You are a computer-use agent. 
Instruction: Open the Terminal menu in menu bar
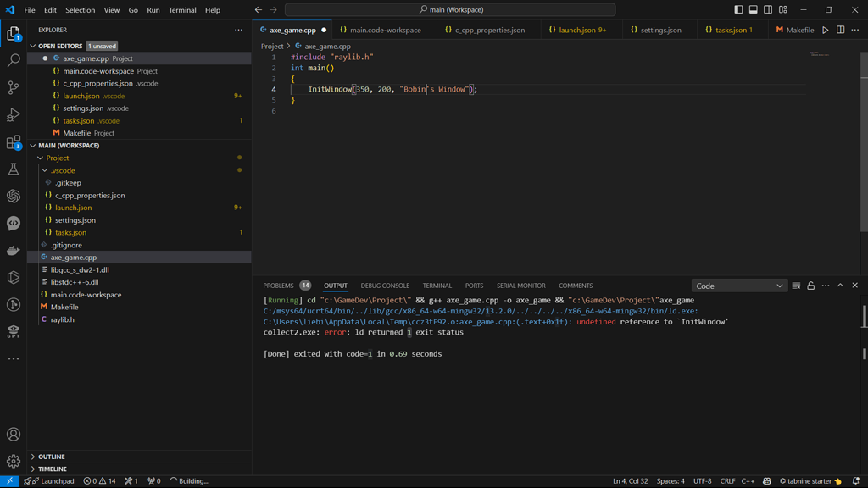(x=182, y=10)
